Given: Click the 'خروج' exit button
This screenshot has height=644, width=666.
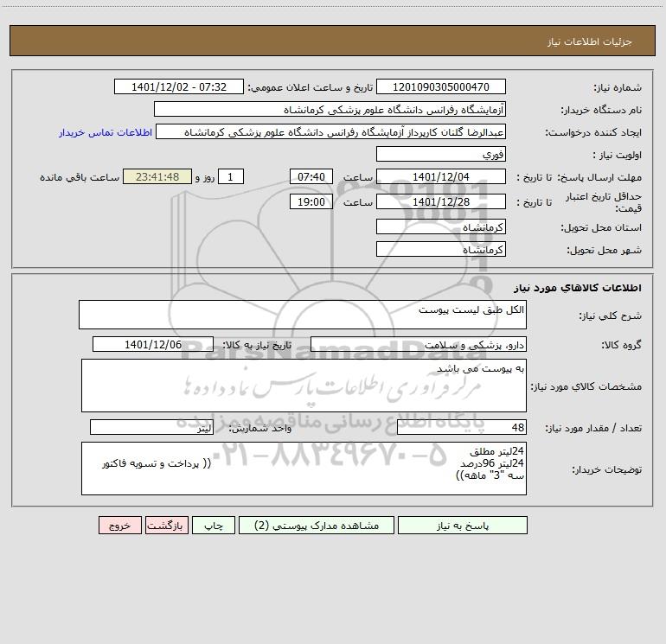Looking at the screenshot, I should coord(119,525).
